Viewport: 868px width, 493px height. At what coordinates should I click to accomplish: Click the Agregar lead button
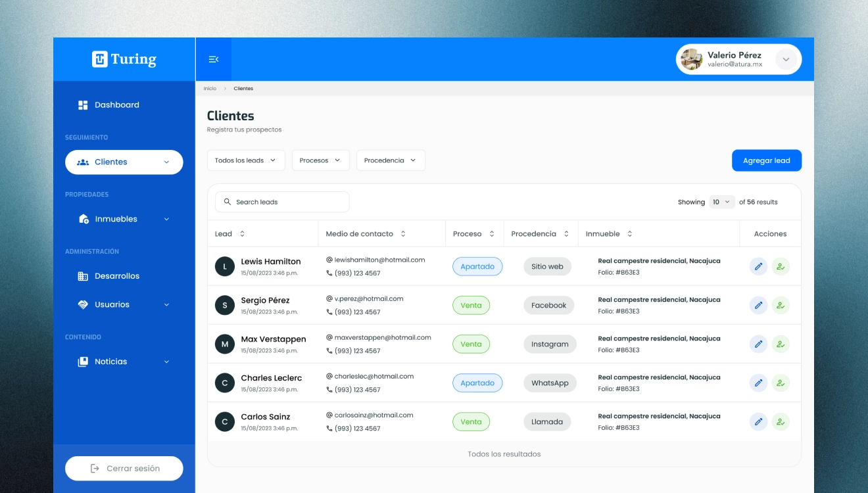766,160
